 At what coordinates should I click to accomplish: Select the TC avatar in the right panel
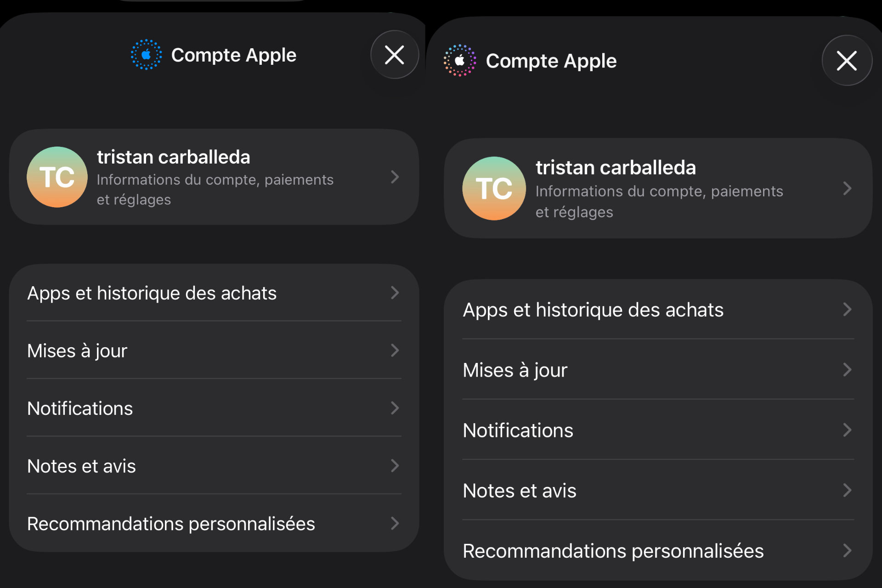(x=494, y=189)
